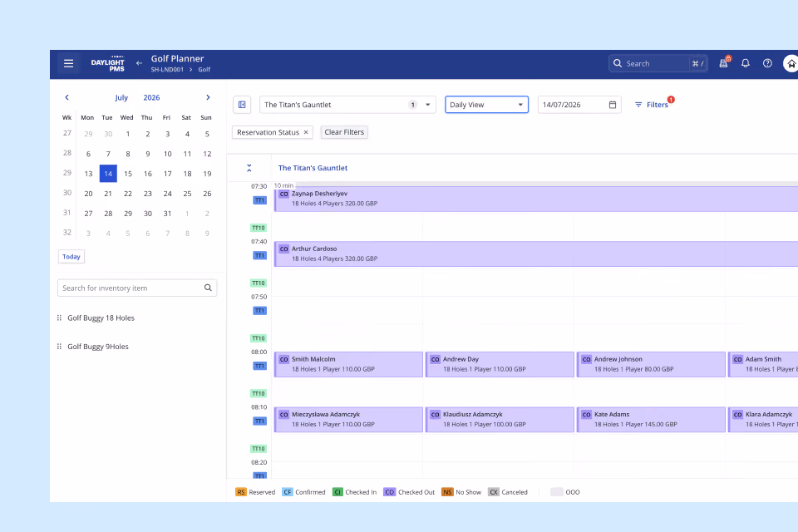Click The Titan's Gauntlet column header
798x532 pixels.
pos(313,168)
